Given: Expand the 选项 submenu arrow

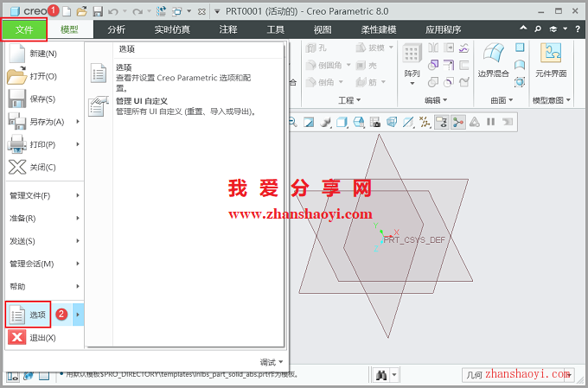Looking at the screenshot, I should click(78, 315).
